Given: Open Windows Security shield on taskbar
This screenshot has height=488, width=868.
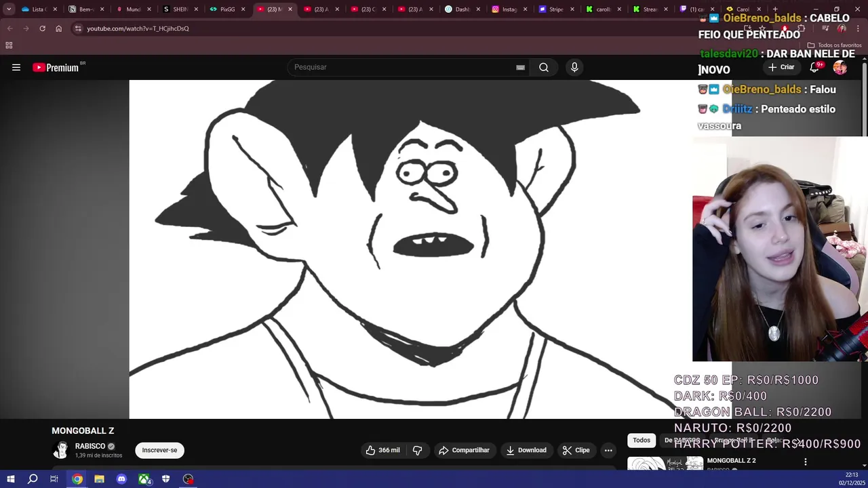Looking at the screenshot, I should coord(165,479).
